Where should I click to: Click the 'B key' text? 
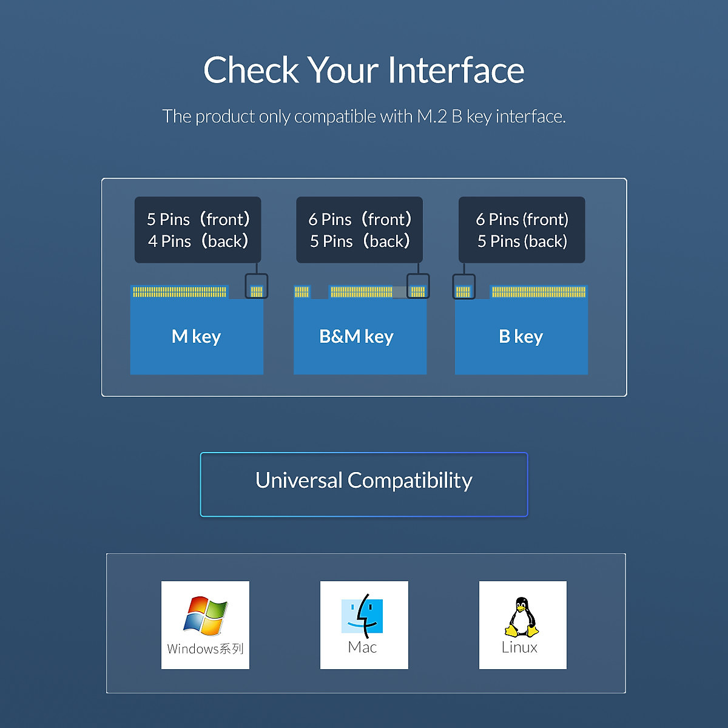521,337
